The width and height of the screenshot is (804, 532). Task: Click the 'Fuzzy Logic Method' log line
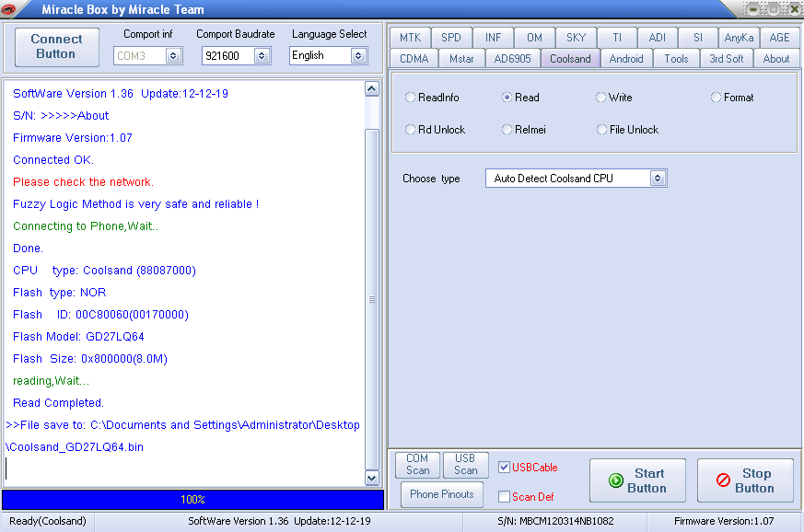click(136, 204)
